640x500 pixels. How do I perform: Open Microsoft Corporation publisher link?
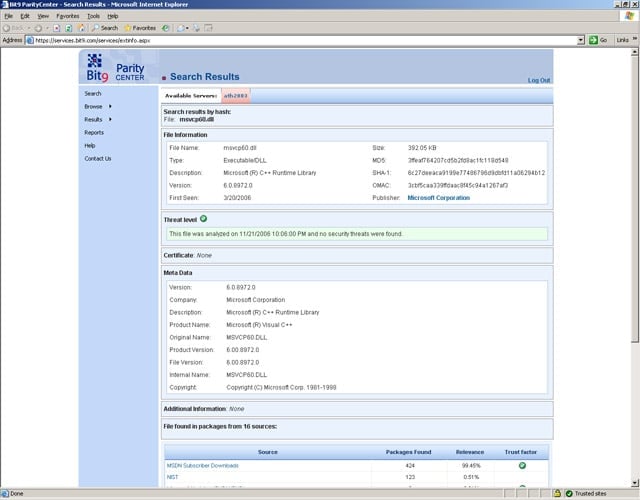click(438, 198)
